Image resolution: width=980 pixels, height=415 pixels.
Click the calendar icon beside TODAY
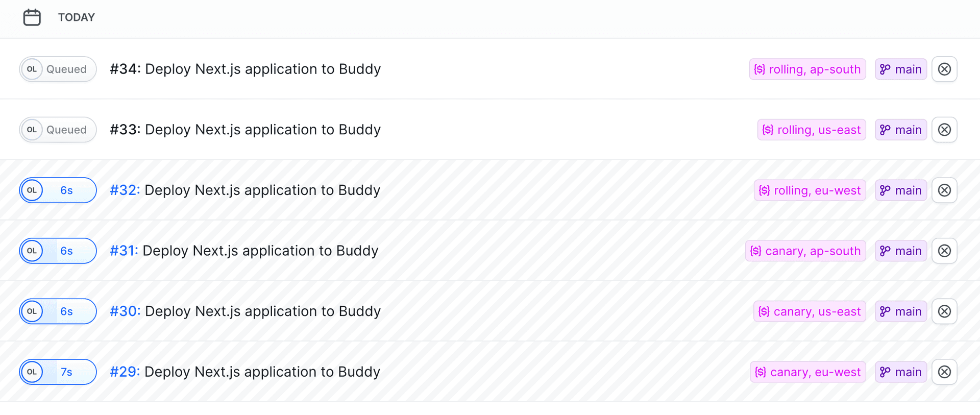click(32, 17)
